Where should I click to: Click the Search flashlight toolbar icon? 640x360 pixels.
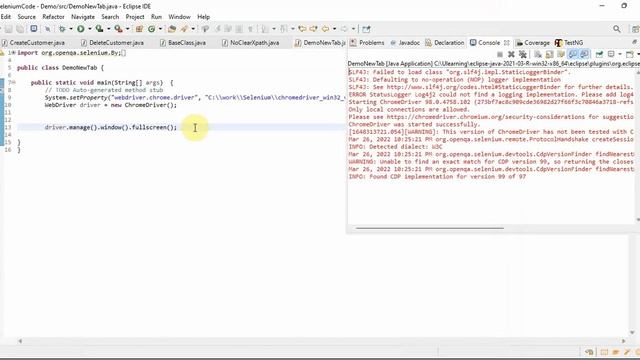[x=184, y=29]
